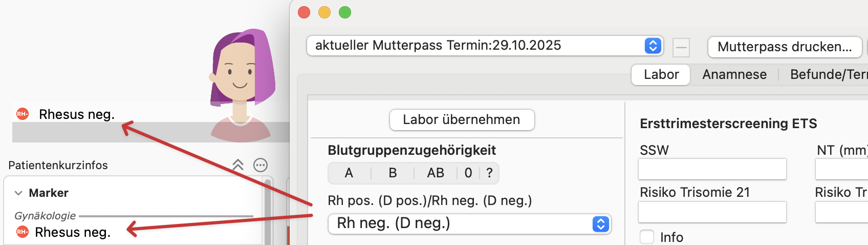This screenshot has height=245, width=868.
Task: Click the SSW input field
Action: click(x=712, y=169)
